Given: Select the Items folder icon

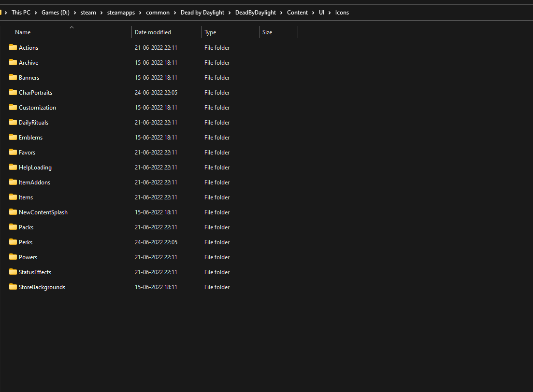Looking at the screenshot, I should (x=13, y=196).
